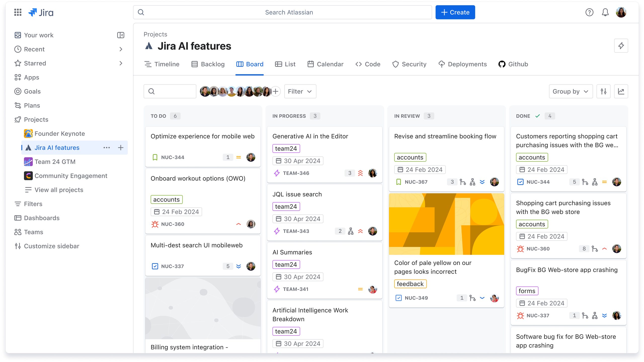Click the epic icon on TEAM-346
Image resolution: width=644 pixels, height=362 pixels.
[x=277, y=173]
